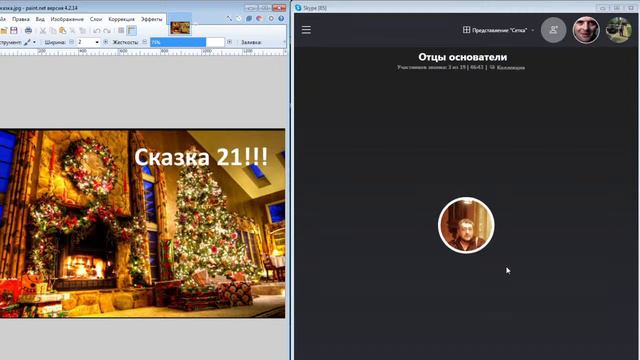The height and width of the screenshot is (360, 640).
Task: Open the Правка menu
Action: click(20, 19)
